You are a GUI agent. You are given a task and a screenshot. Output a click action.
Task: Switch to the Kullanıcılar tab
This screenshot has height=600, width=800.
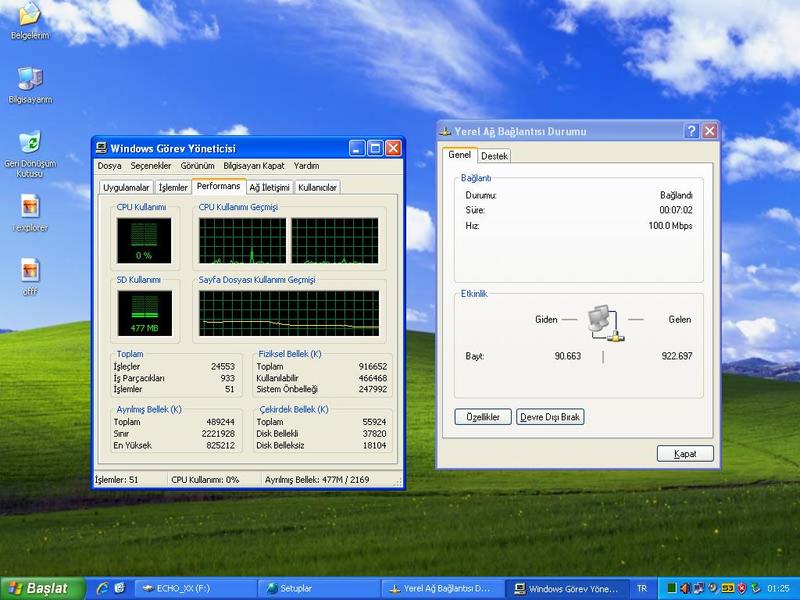(x=317, y=187)
